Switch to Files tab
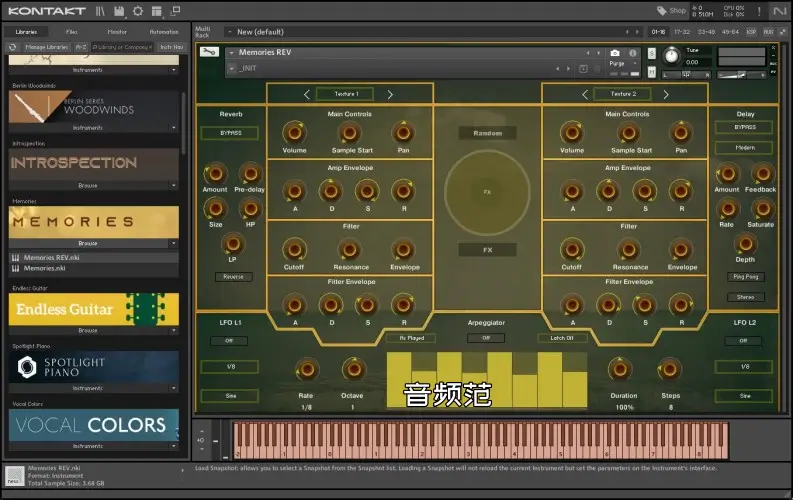 pyautogui.click(x=72, y=32)
